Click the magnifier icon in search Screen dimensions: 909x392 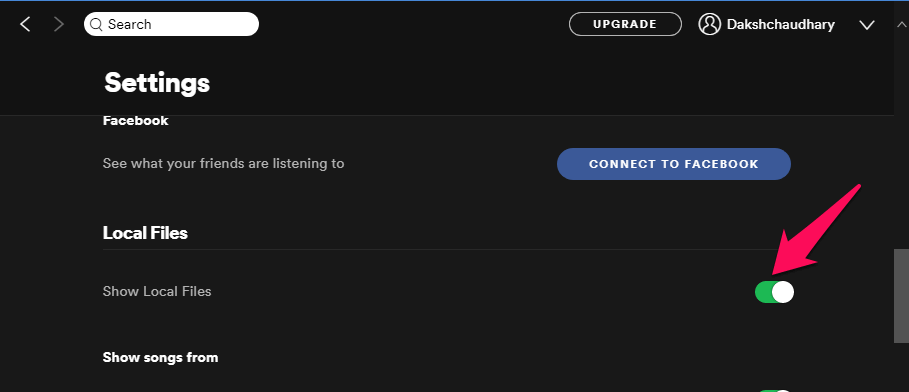tap(97, 24)
